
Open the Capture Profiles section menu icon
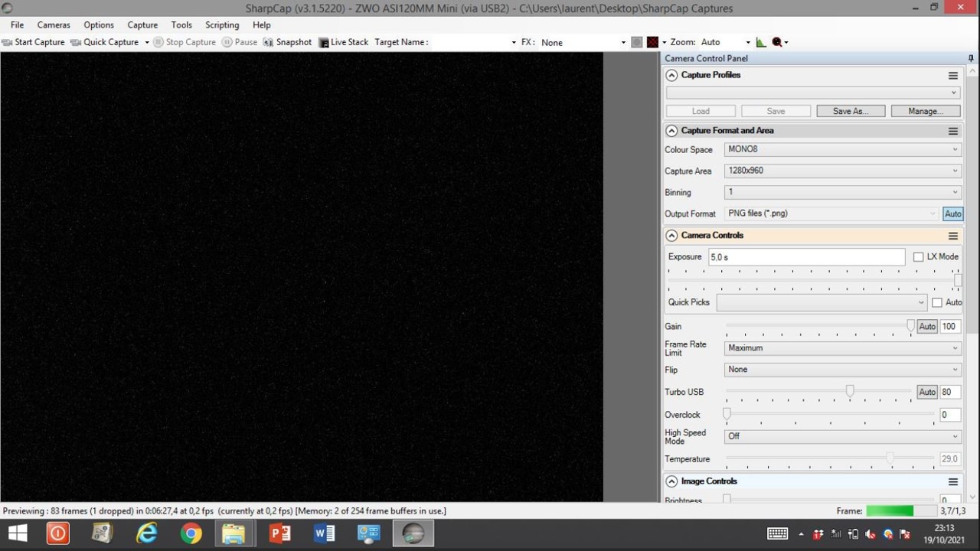[x=953, y=76]
